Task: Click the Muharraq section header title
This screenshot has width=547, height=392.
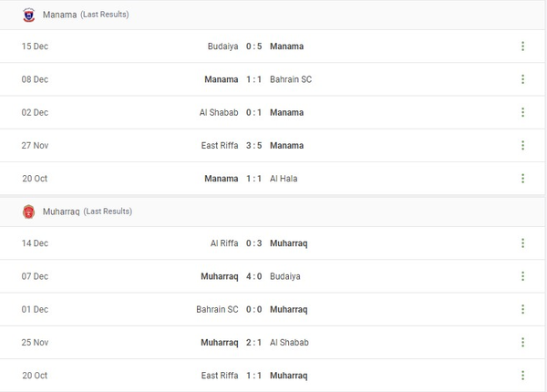Action: coord(61,211)
